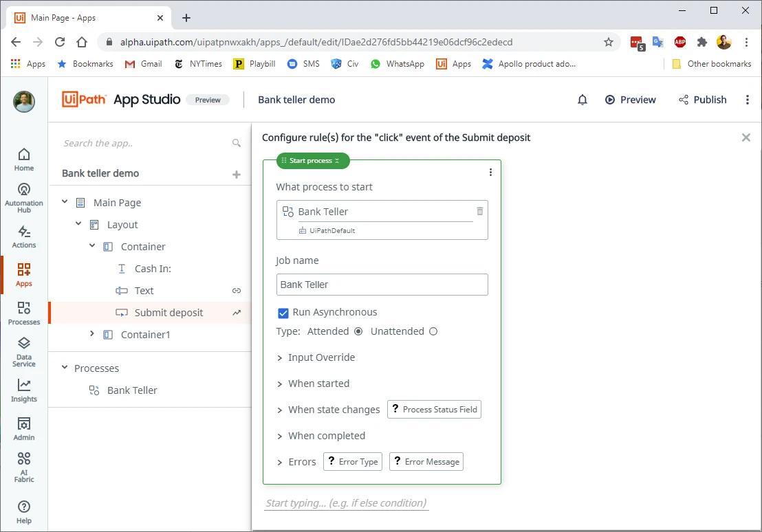The image size is (762, 532).
Task: Open App Studio header three-dot menu
Action: click(x=748, y=100)
